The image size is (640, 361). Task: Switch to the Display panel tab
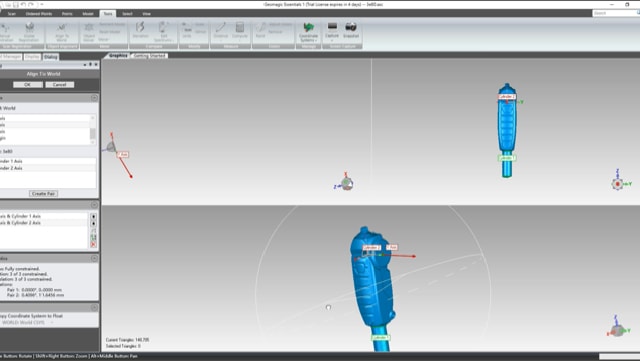pyautogui.click(x=32, y=57)
